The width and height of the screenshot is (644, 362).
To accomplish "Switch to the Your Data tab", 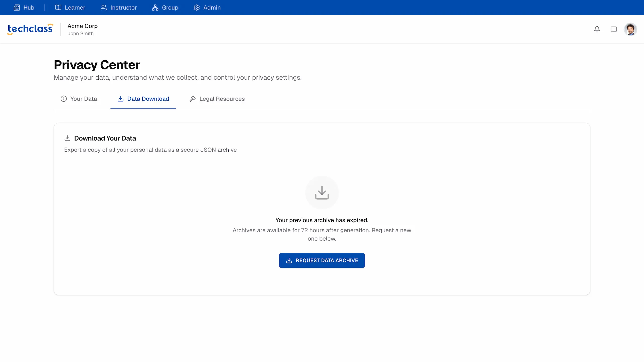I will [79, 99].
